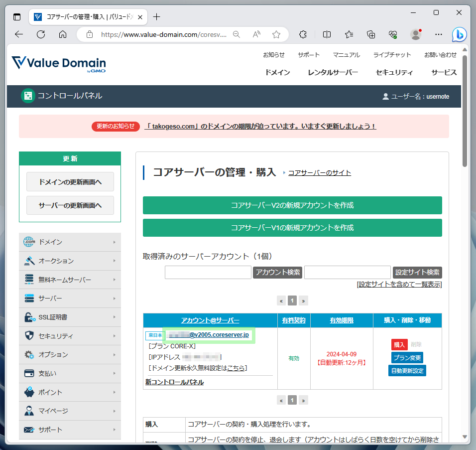Click the account search text field
The height and width of the screenshot is (450, 476).
(x=208, y=272)
